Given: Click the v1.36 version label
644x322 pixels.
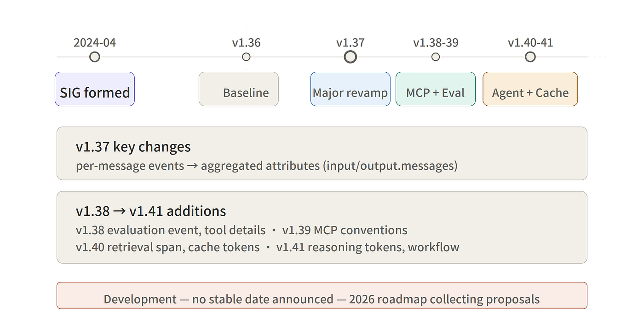Looking at the screenshot, I should (246, 43).
